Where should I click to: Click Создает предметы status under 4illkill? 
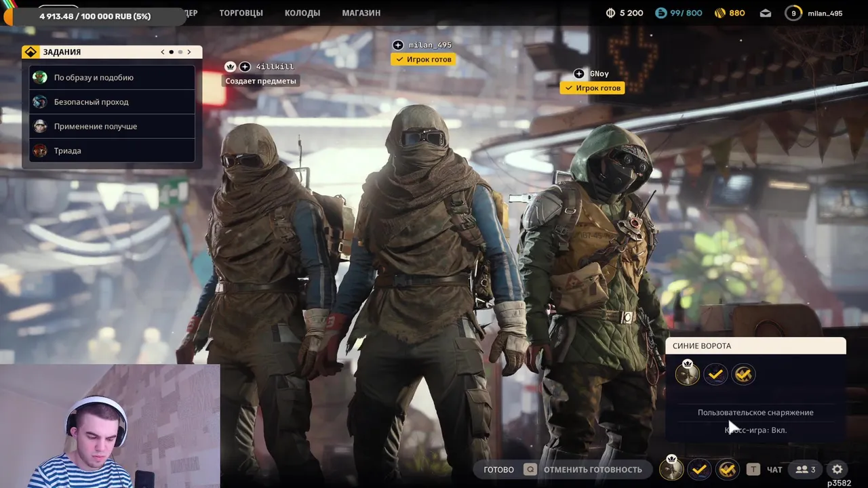coord(261,81)
